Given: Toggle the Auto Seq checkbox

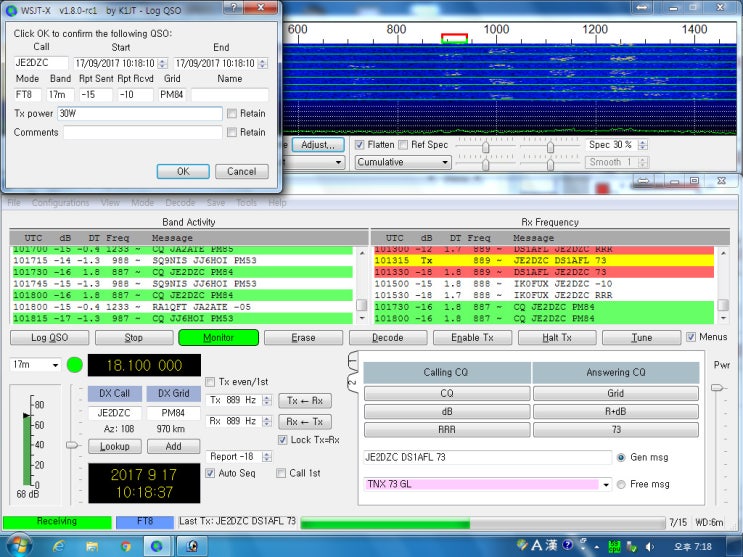Looking at the screenshot, I should point(211,473).
